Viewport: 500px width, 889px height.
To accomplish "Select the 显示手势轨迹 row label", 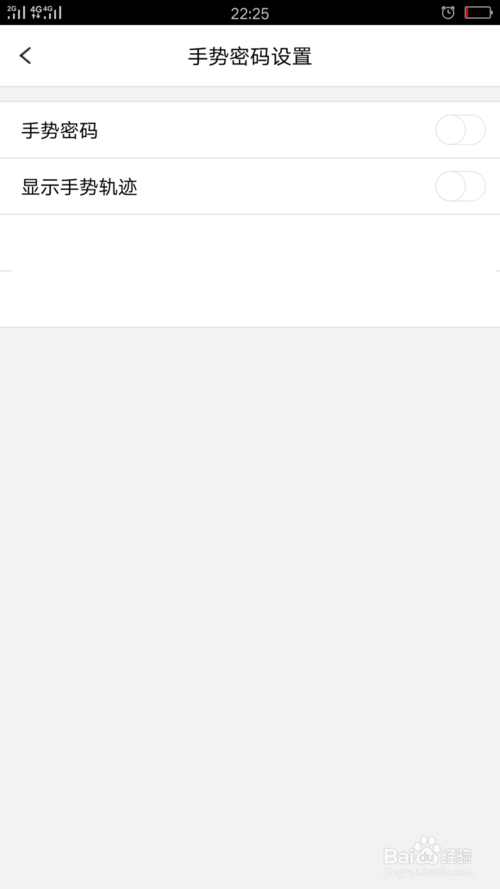I will pos(79,187).
